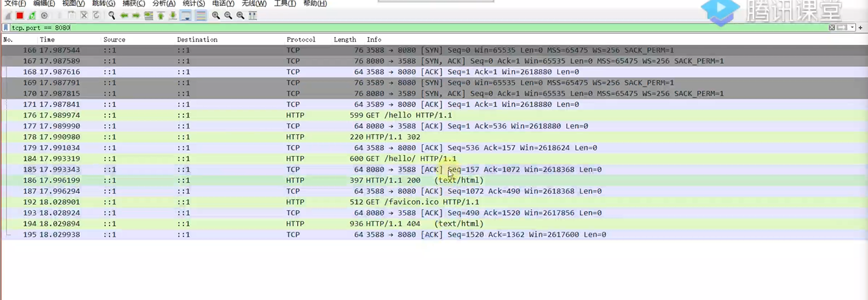
Task: Start capturing packets with the shark fin icon
Action: [8, 16]
